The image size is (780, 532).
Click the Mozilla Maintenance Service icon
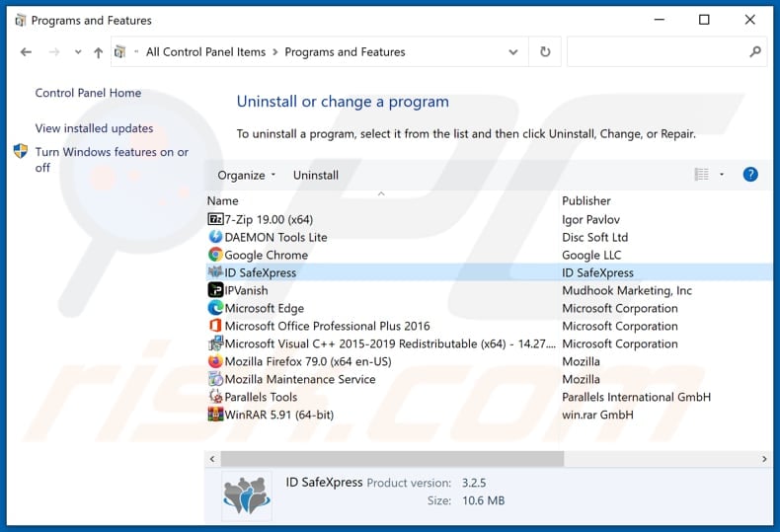pyautogui.click(x=215, y=379)
